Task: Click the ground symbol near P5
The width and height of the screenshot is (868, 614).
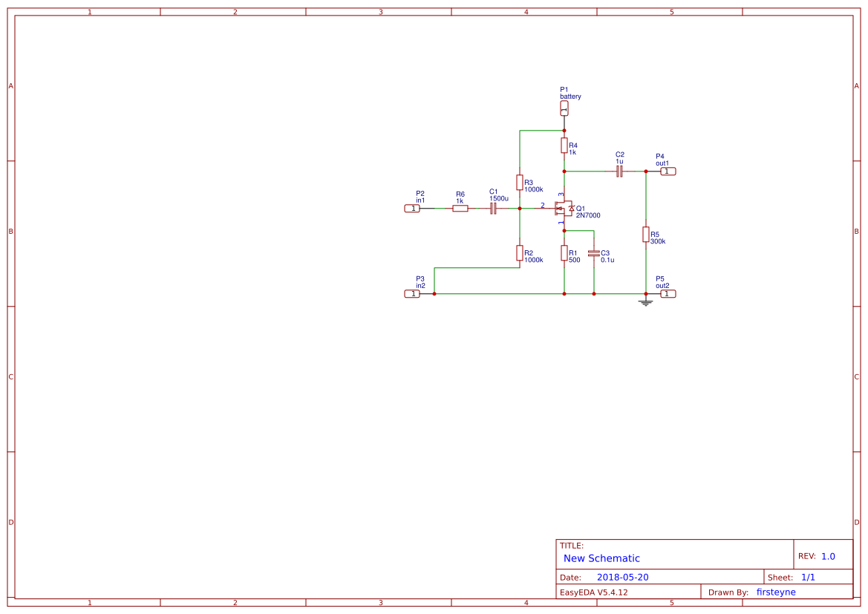Action: point(645,301)
